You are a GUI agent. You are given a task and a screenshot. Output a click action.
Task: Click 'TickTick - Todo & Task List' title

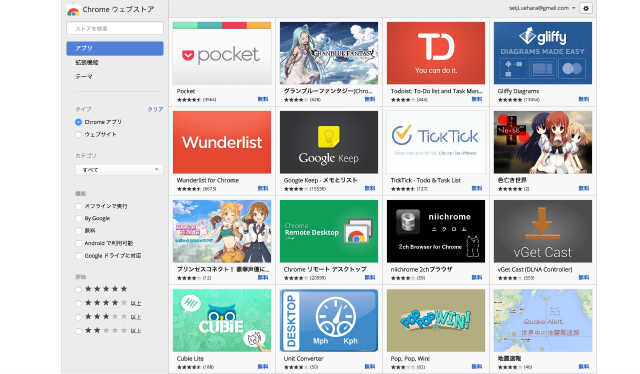click(x=426, y=180)
